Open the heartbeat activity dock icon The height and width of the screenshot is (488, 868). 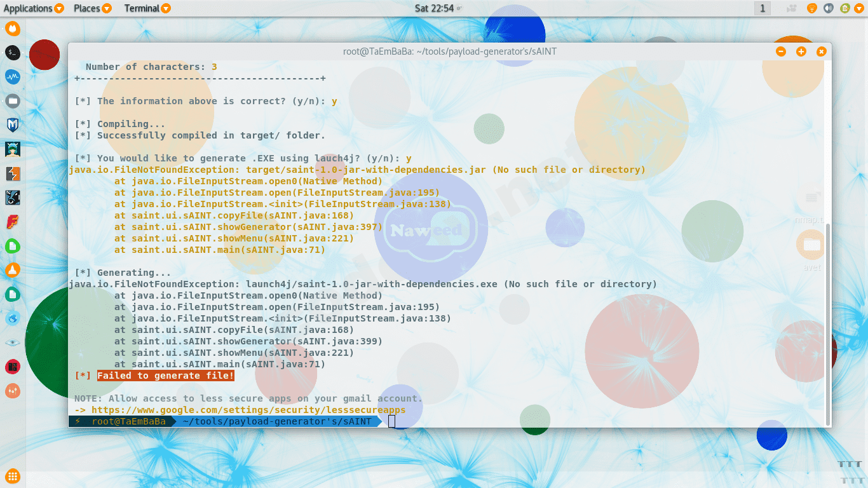[13, 77]
